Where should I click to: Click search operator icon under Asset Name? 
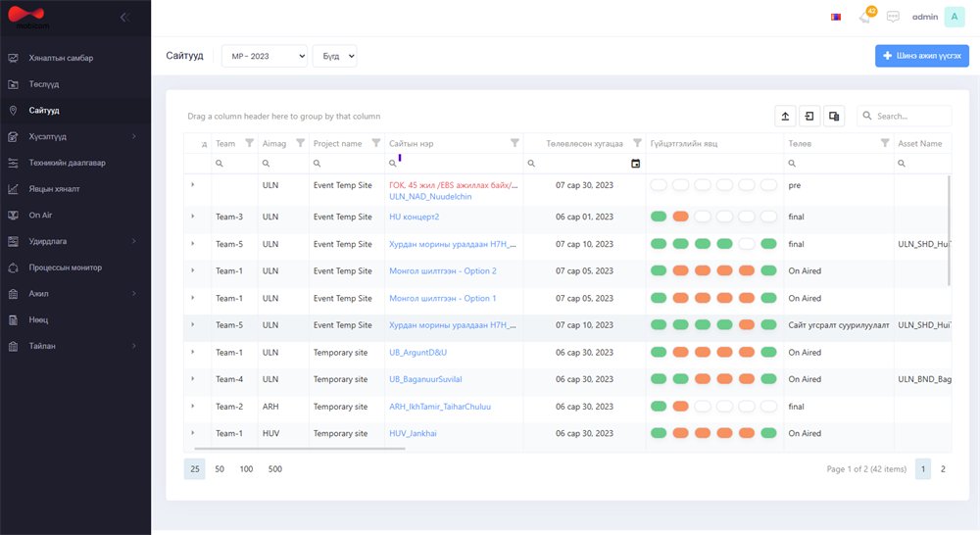(x=902, y=163)
